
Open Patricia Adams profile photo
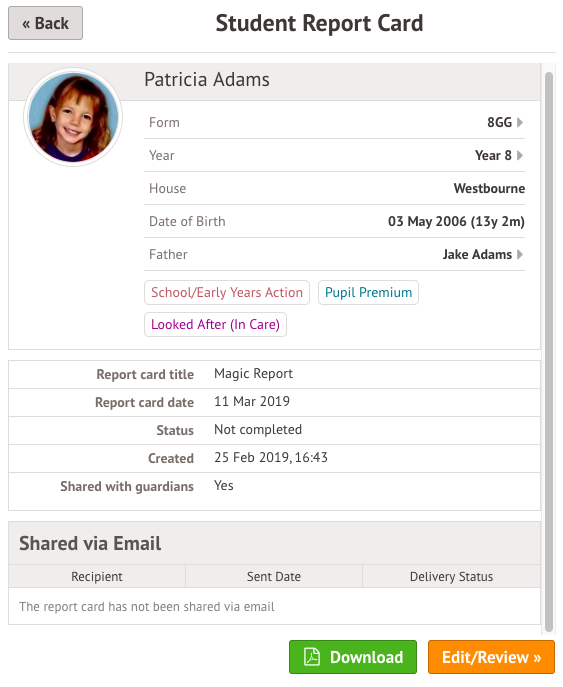73,117
